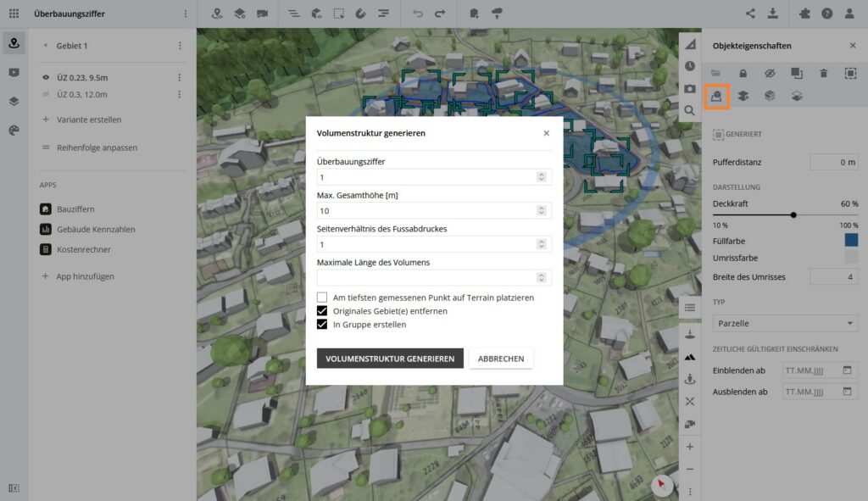This screenshot has width=868, height=501.
Task: Open the help question mark icon
Action: 826,14
